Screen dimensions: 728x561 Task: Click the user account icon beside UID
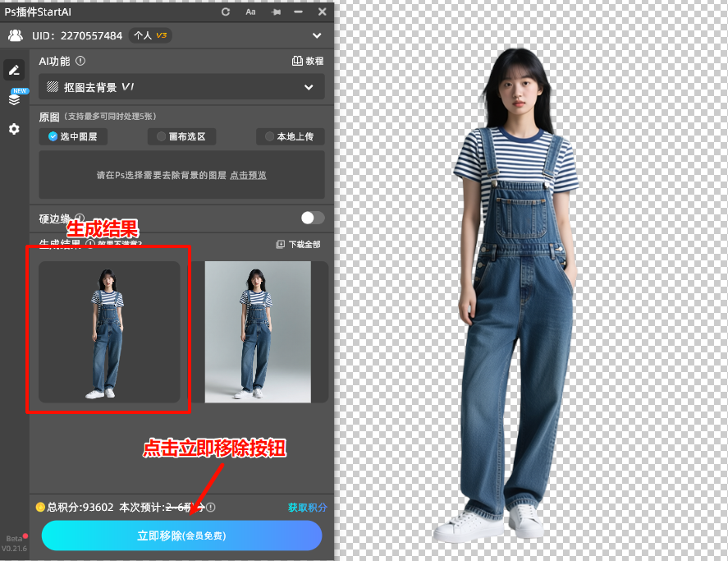(x=15, y=35)
